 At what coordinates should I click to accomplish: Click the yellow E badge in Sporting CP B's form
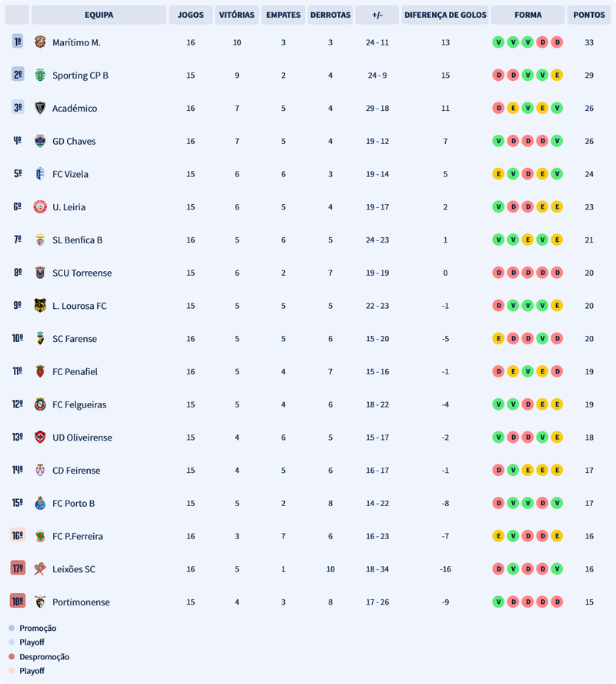[557, 75]
